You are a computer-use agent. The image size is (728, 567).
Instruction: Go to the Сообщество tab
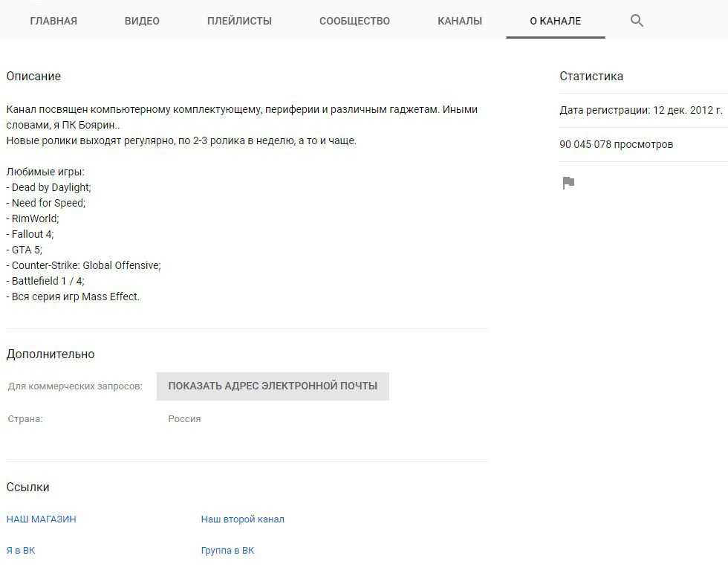coord(354,21)
